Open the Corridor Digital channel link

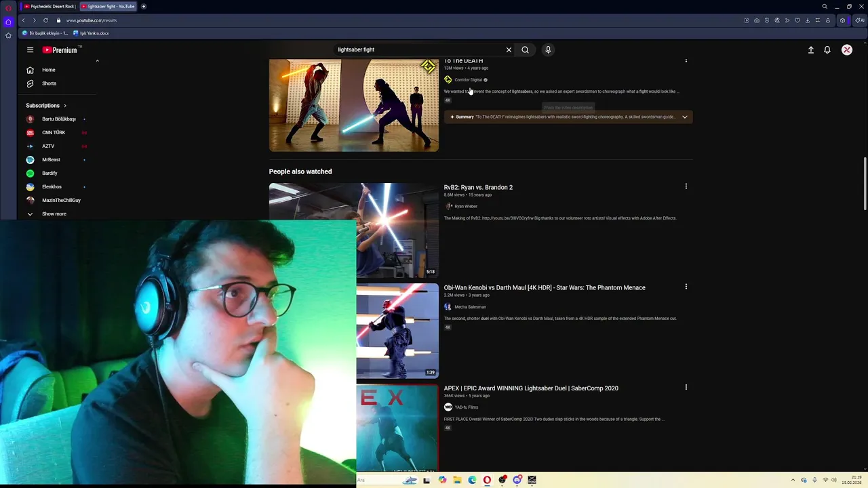(468, 80)
